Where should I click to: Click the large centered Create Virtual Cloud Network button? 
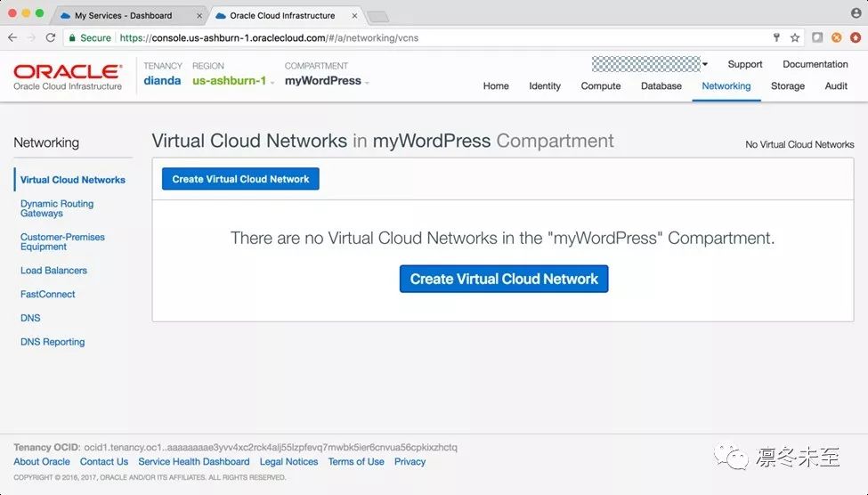click(504, 279)
